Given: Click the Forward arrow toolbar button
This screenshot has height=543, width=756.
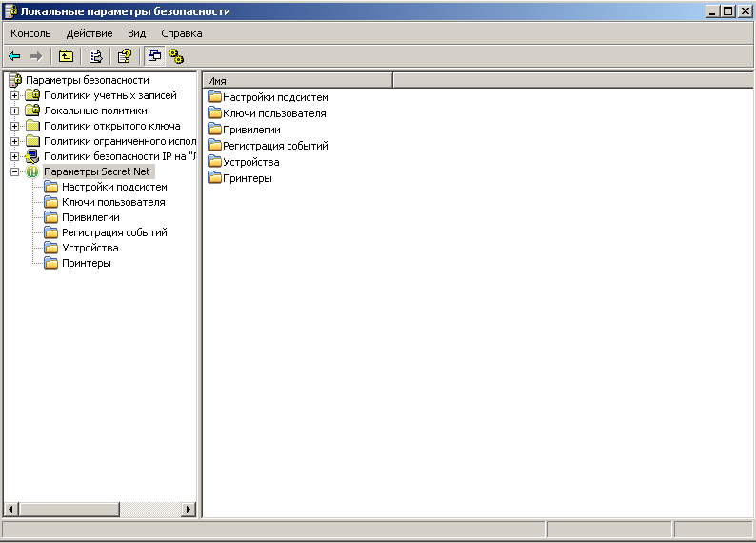Looking at the screenshot, I should 36,56.
